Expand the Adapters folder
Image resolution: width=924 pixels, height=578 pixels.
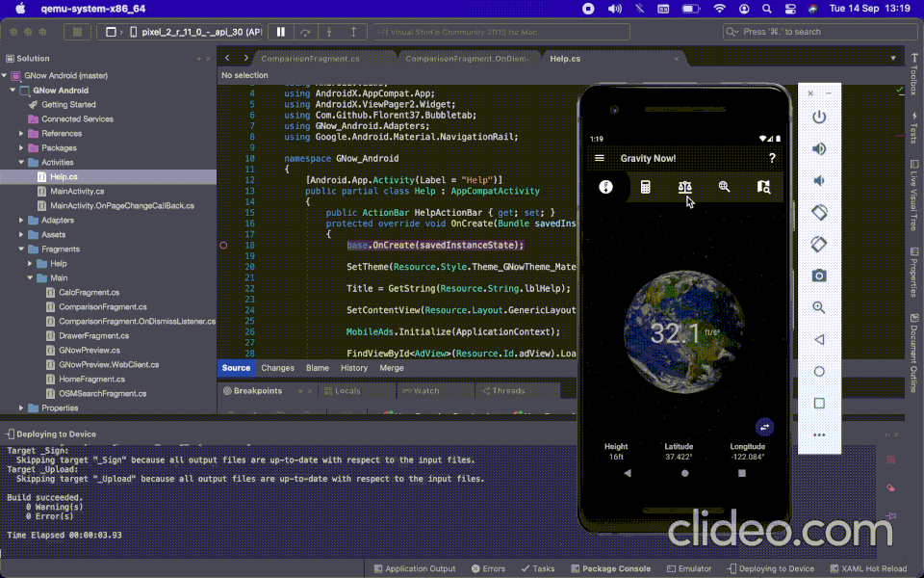[21, 220]
